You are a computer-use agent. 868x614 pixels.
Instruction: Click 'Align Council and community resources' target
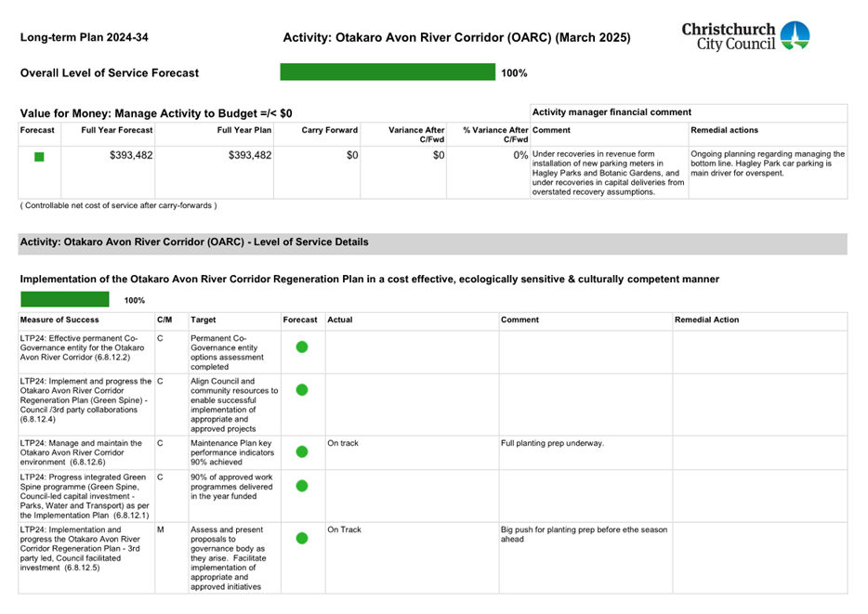(234, 405)
